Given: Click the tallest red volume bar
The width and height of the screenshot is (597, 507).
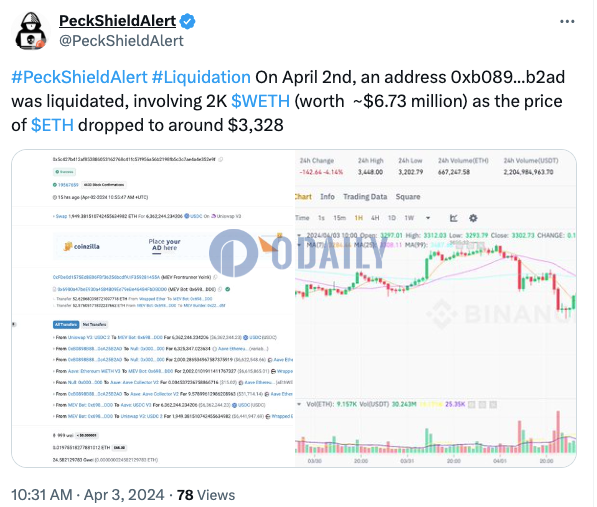Looking at the screenshot, I should tap(558, 432).
